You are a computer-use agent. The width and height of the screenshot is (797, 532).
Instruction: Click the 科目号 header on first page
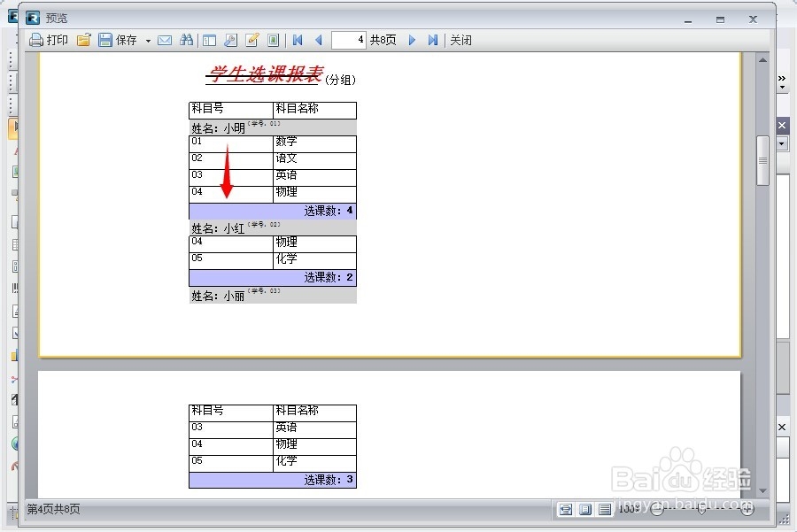[231, 110]
